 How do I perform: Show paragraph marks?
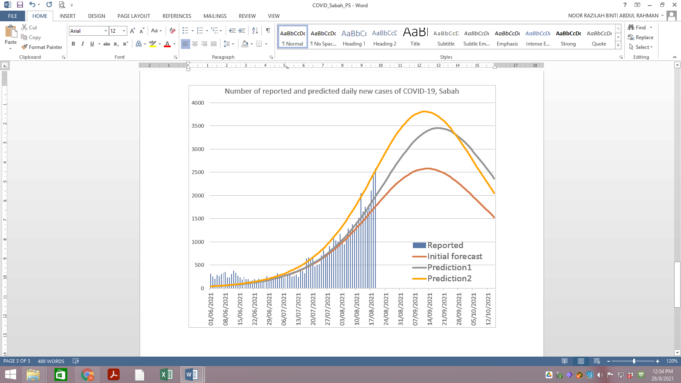tap(268, 31)
